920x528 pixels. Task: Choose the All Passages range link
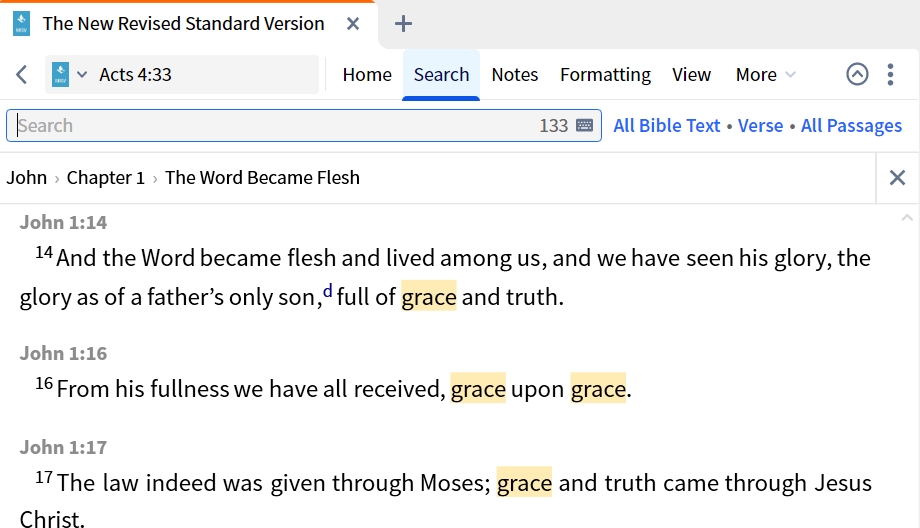pyautogui.click(x=851, y=126)
